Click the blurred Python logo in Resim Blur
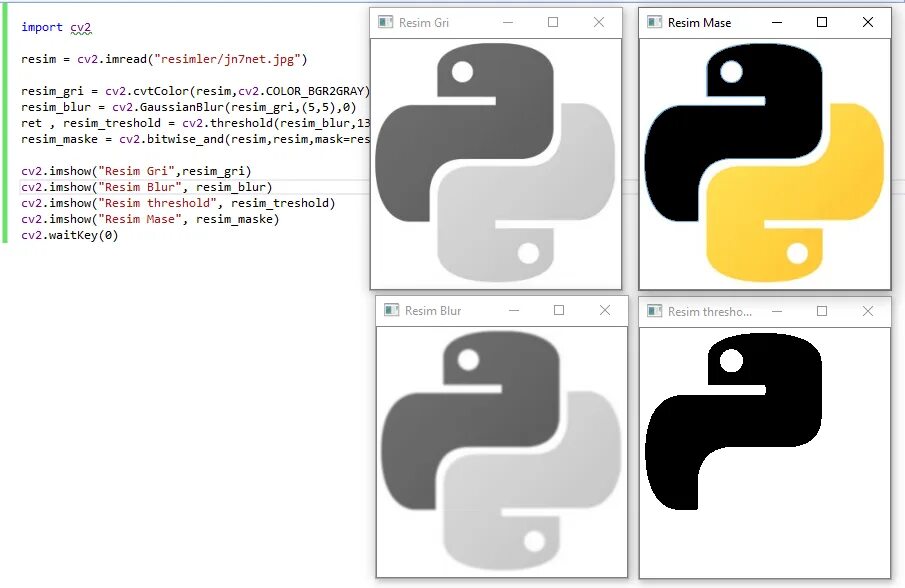The image size is (905, 588). (x=501, y=451)
